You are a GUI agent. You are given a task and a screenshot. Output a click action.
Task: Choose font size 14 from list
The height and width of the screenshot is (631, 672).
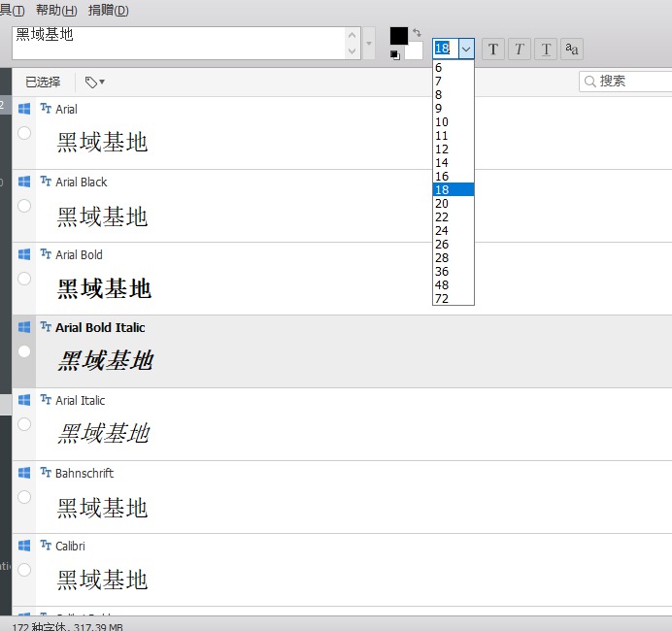click(453, 163)
